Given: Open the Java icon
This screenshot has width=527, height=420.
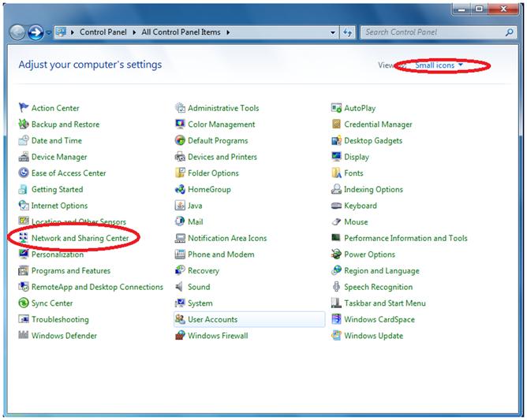Looking at the screenshot, I should (x=181, y=206).
